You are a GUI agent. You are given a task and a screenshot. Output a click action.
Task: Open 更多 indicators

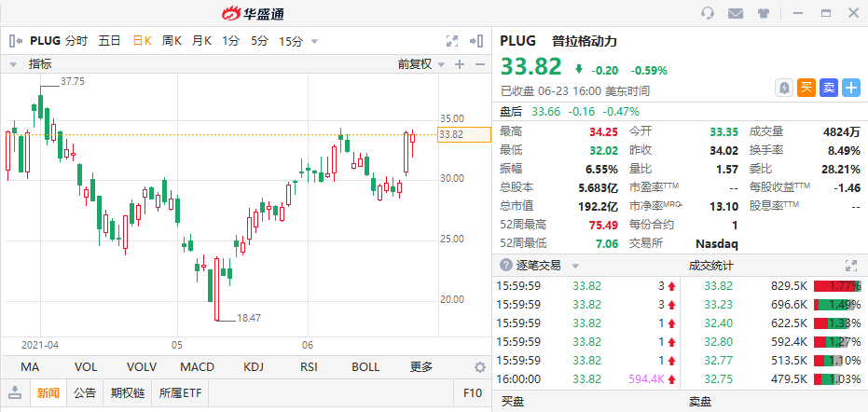tap(421, 367)
